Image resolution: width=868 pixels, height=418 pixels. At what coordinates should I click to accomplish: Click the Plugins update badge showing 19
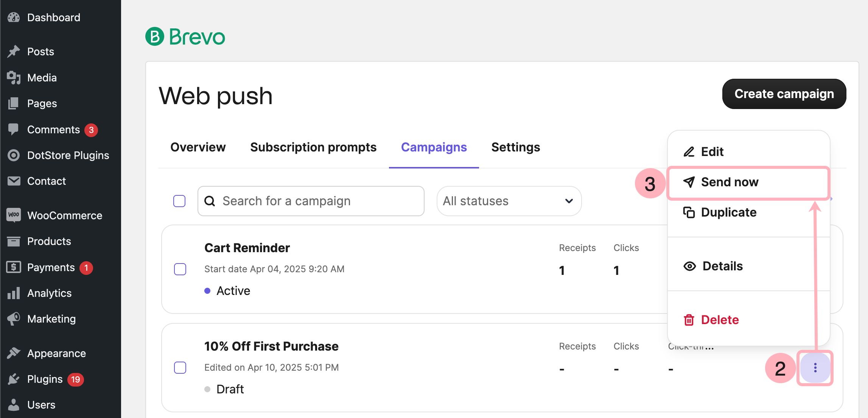[76, 379]
